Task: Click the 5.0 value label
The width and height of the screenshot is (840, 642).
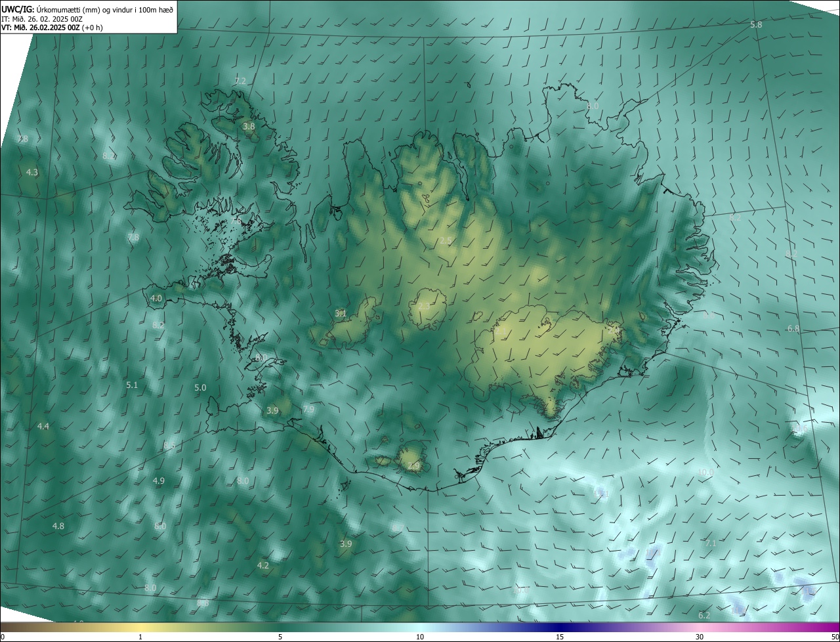Action: (x=200, y=388)
